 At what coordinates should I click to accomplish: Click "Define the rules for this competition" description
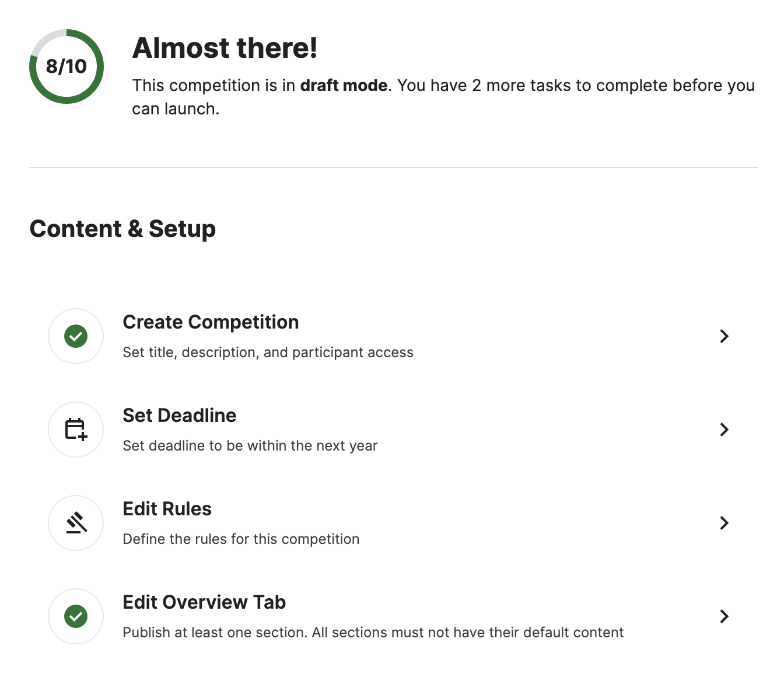[241, 539]
